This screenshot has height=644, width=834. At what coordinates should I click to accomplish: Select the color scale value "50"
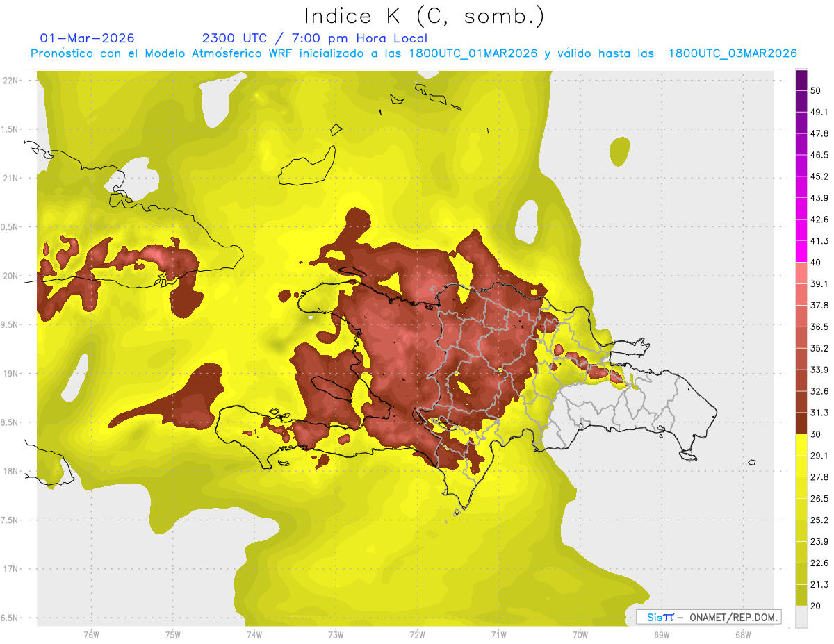[x=817, y=90]
